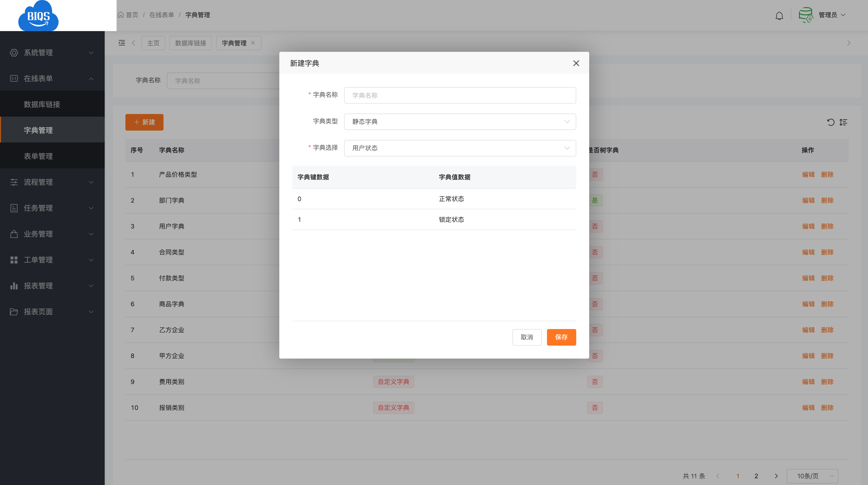Click the 取消 button
The image size is (868, 485).
527,337
